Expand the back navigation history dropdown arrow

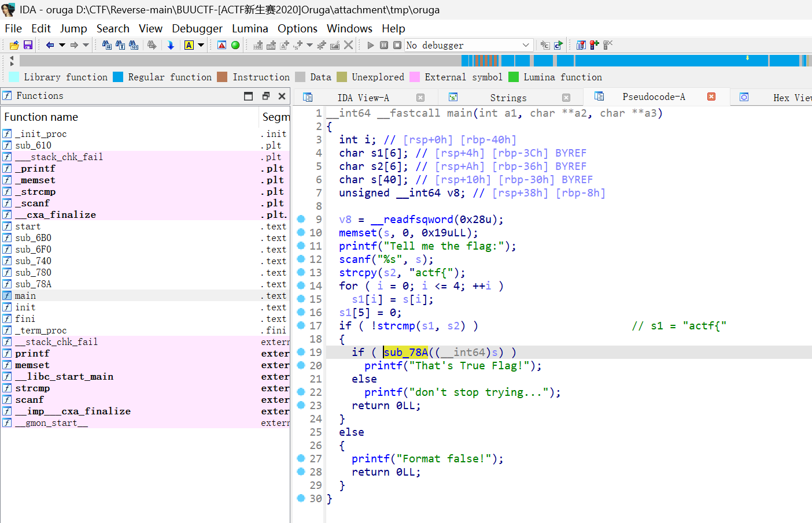coord(62,45)
